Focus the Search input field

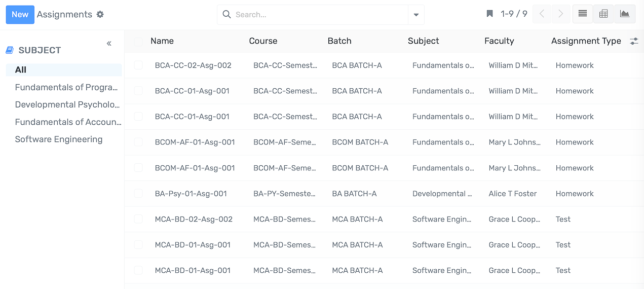point(319,15)
